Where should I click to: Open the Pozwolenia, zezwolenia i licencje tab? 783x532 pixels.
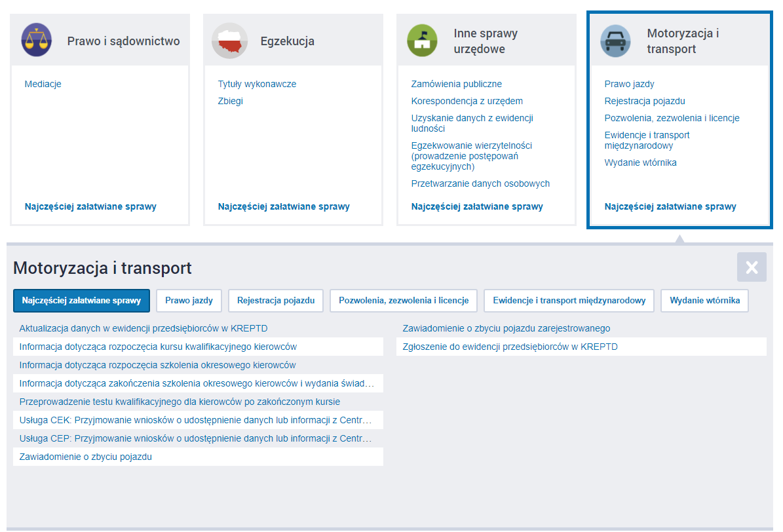[404, 301]
